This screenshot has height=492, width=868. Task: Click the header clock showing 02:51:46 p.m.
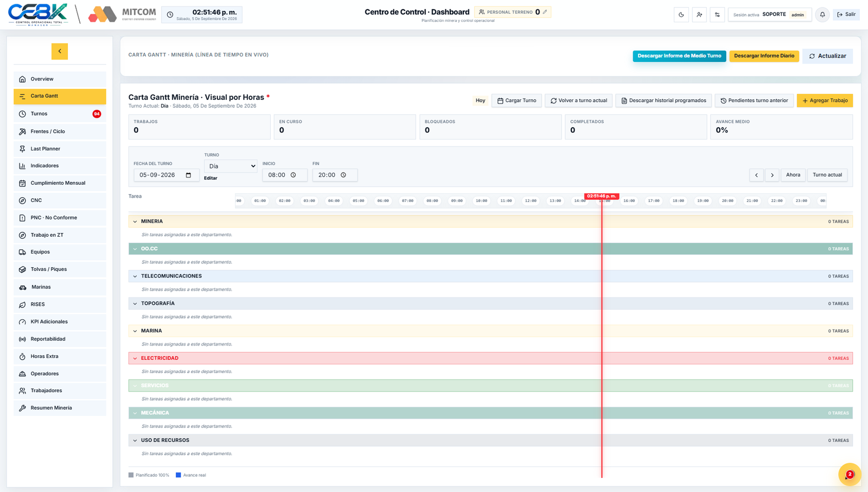[x=202, y=15]
